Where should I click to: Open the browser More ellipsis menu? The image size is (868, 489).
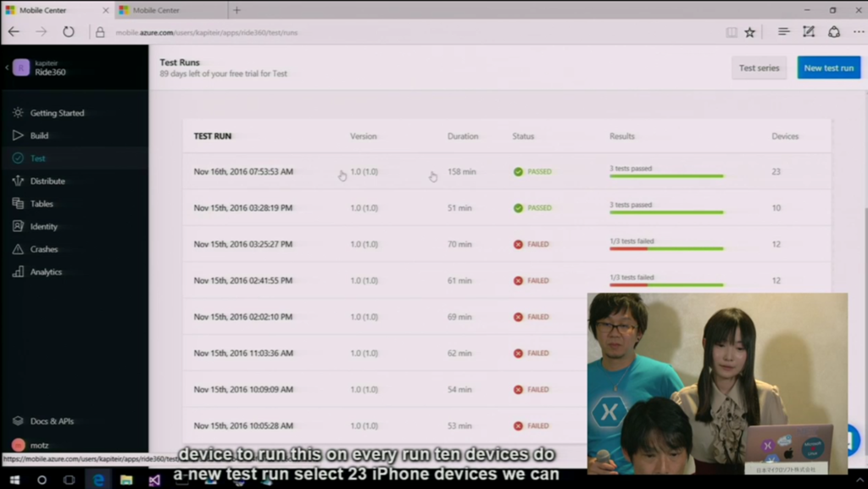[x=858, y=32]
